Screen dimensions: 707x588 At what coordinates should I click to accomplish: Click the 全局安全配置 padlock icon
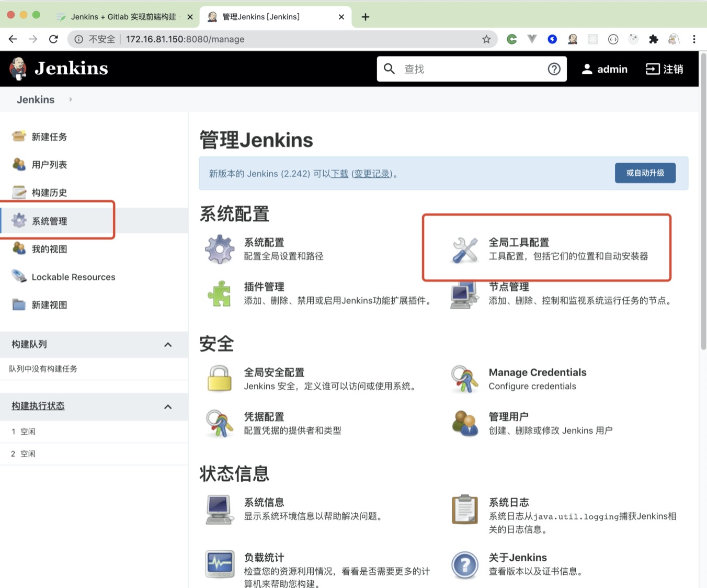point(220,379)
